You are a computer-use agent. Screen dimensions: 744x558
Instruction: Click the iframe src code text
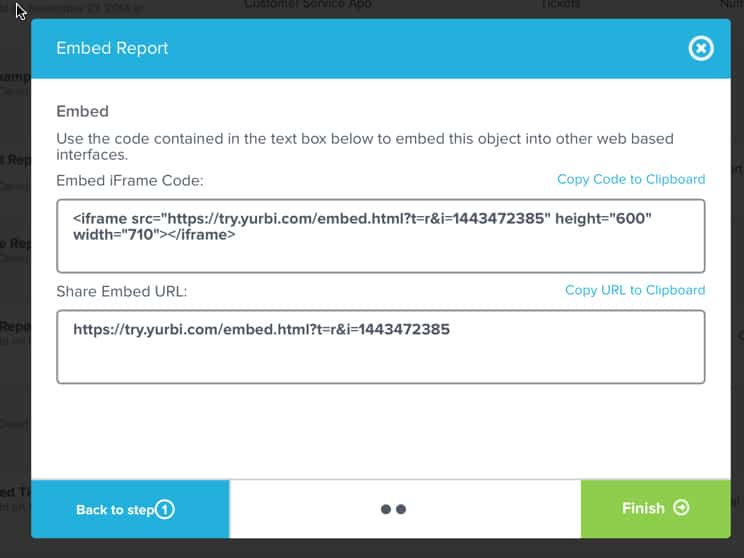tap(362, 225)
